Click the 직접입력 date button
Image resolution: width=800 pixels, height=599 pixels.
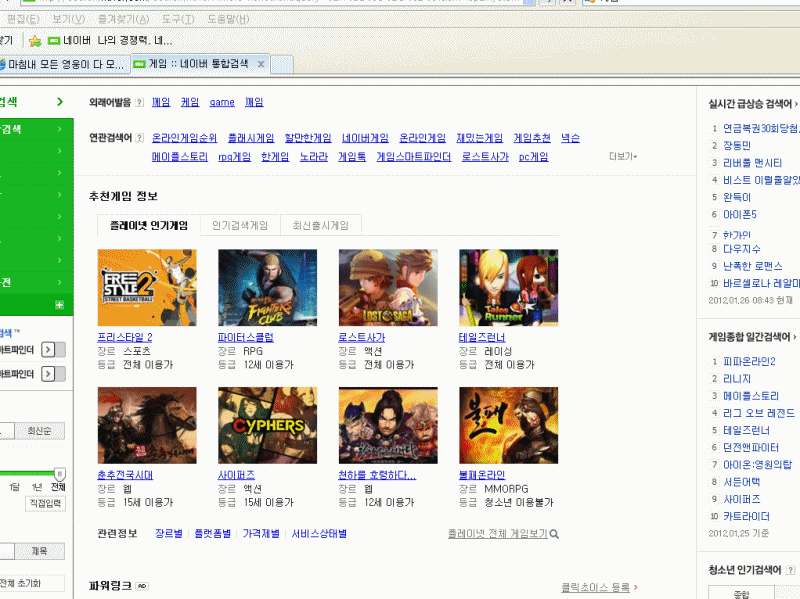tap(45, 504)
